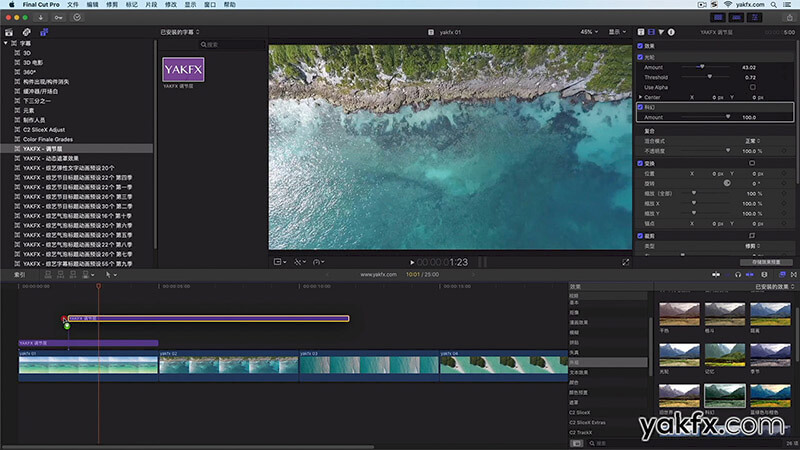
Task: Open the 文件 menu
Action: [x=73, y=5]
